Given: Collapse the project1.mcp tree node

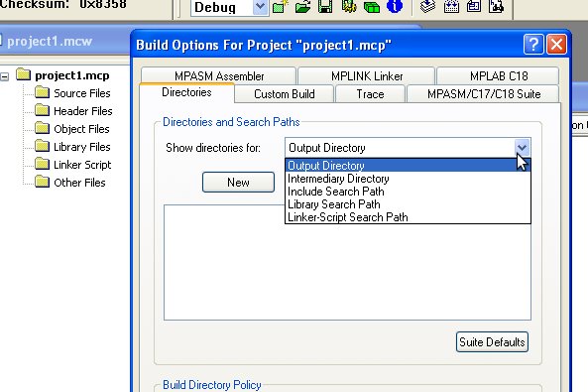Looking at the screenshot, I should pyautogui.click(x=5, y=77).
